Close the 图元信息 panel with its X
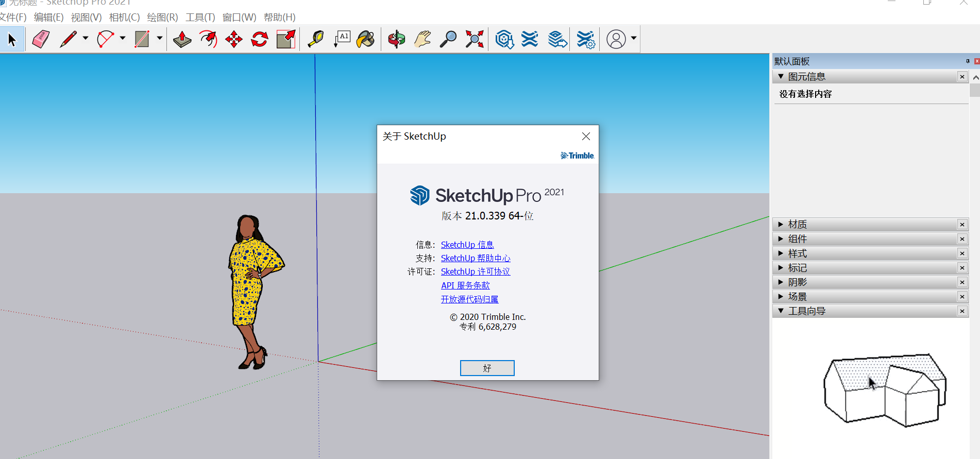This screenshot has width=980, height=459. pos(962,77)
